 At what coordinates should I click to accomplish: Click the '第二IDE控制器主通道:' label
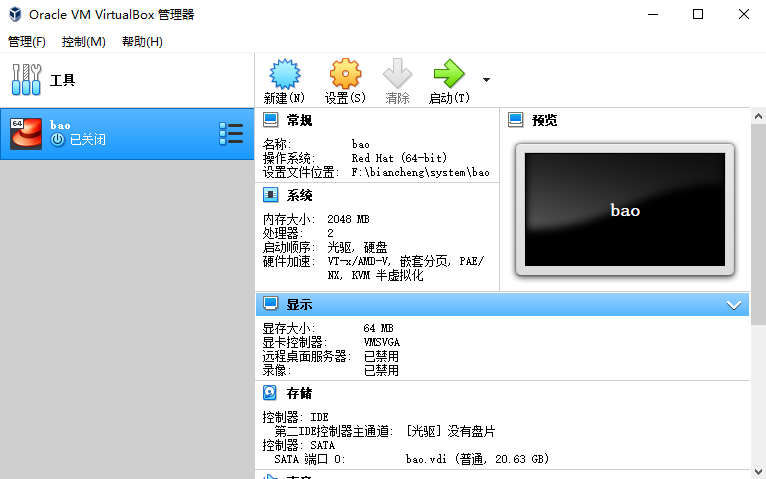334,432
